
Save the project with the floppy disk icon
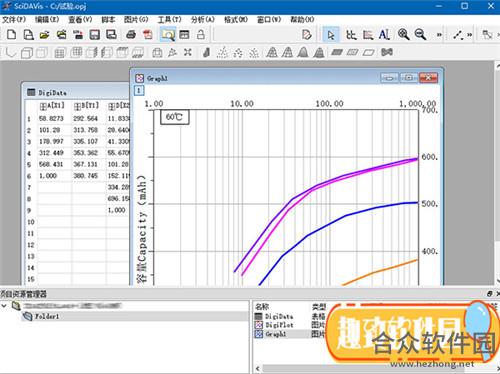click(95, 34)
